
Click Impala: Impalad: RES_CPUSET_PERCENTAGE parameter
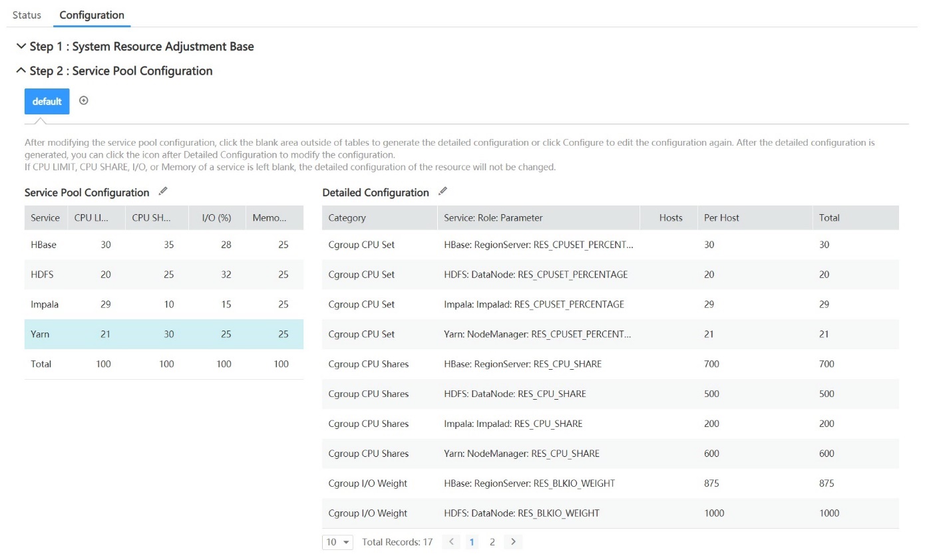534,305
